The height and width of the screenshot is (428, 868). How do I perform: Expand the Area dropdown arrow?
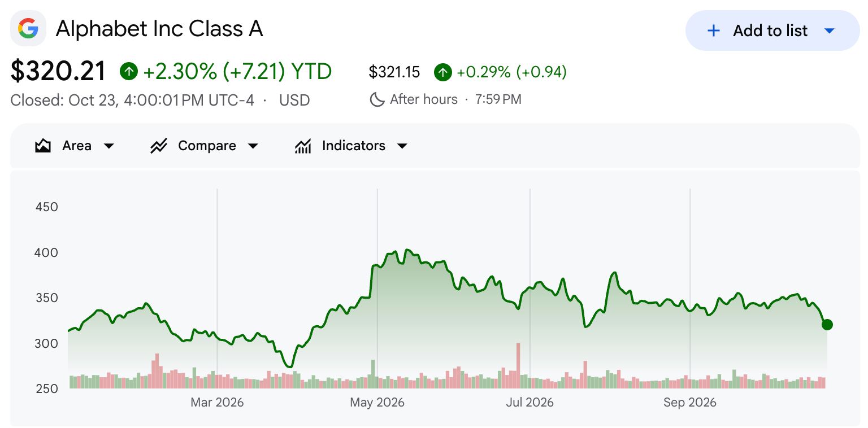click(109, 146)
